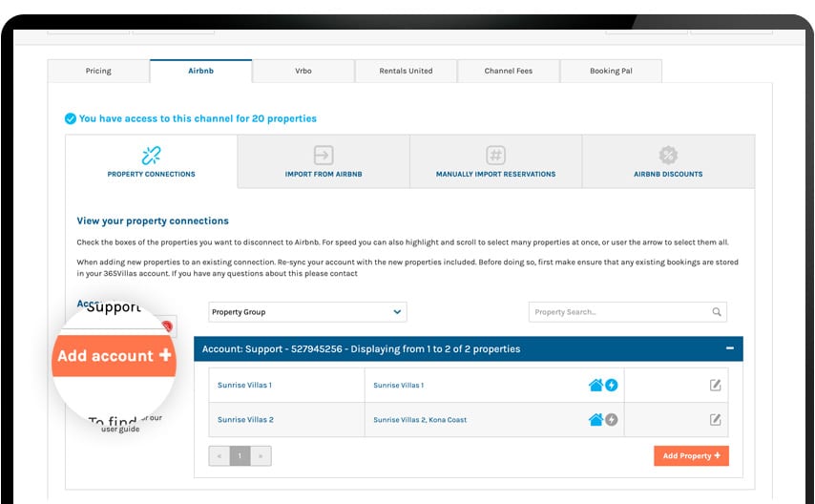Click the magnifier icon in Property Search
The width and height of the screenshot is (815, 504).
(x=717, y=312)
